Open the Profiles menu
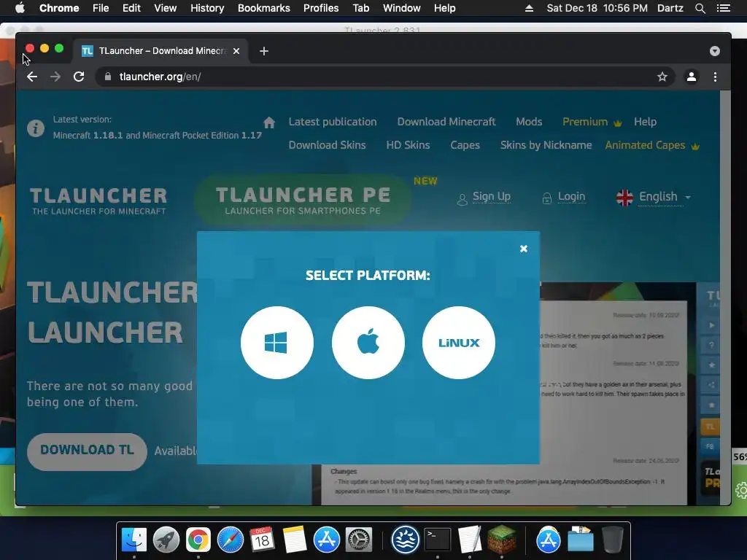The height and width of the screenshot is (560, 747). (321, 8)
